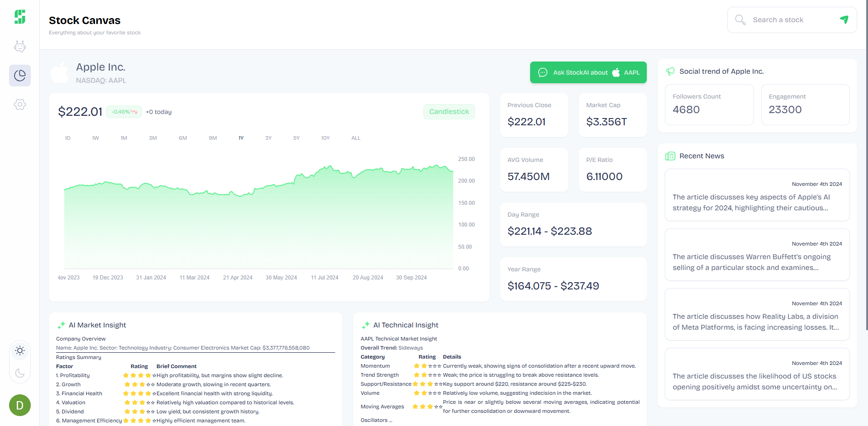Select the pie chart stock canvas icon
868x426 pixels.
[20, 76]
